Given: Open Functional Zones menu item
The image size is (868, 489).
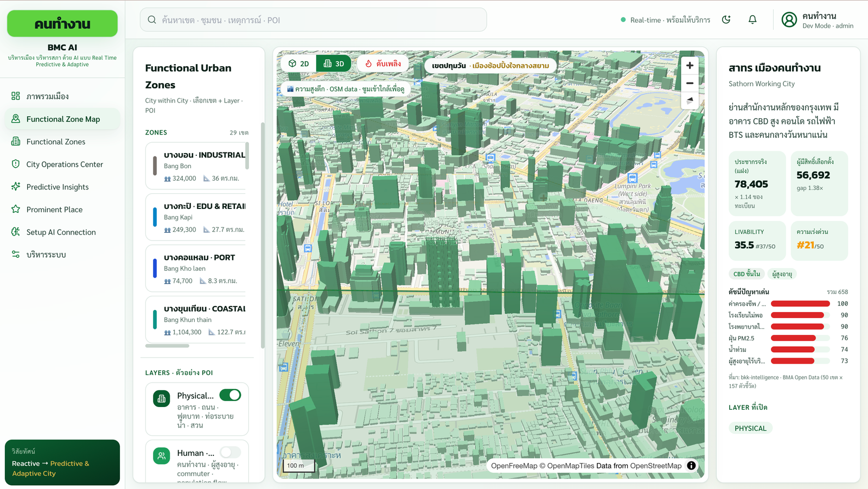Looking at the screenshot, I should pos(62,142).
